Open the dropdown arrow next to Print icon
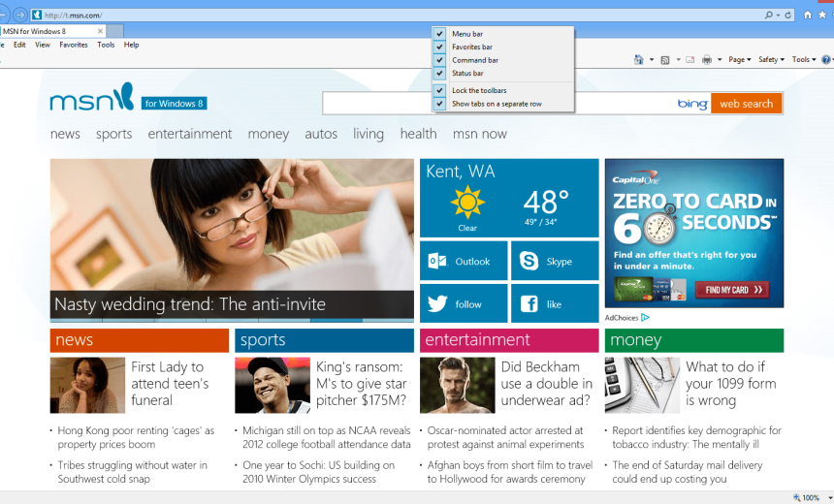The width and height of the screenshot is (834, 504). (720, 60)
